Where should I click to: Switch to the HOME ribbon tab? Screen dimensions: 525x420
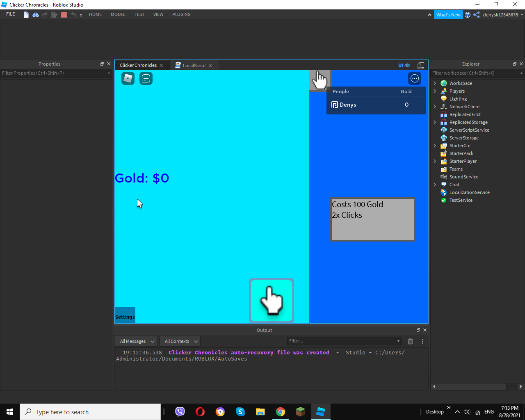point(96,14)
